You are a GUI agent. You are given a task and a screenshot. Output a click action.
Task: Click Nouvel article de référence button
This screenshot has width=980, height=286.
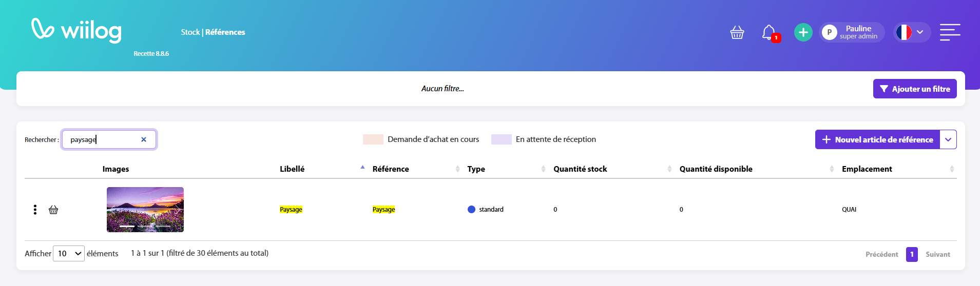(877, 139)
